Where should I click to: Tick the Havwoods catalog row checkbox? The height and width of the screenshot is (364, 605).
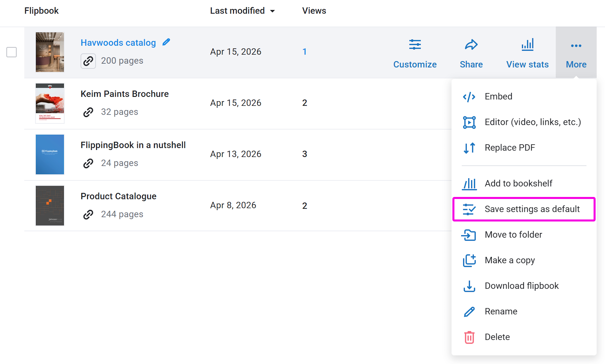[x=12, y=52]
